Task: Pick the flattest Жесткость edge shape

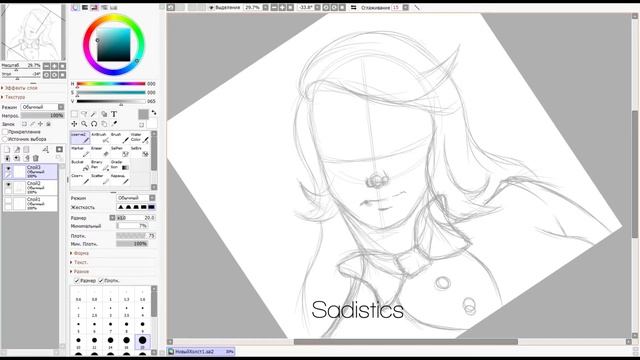Action: (151, 207)
